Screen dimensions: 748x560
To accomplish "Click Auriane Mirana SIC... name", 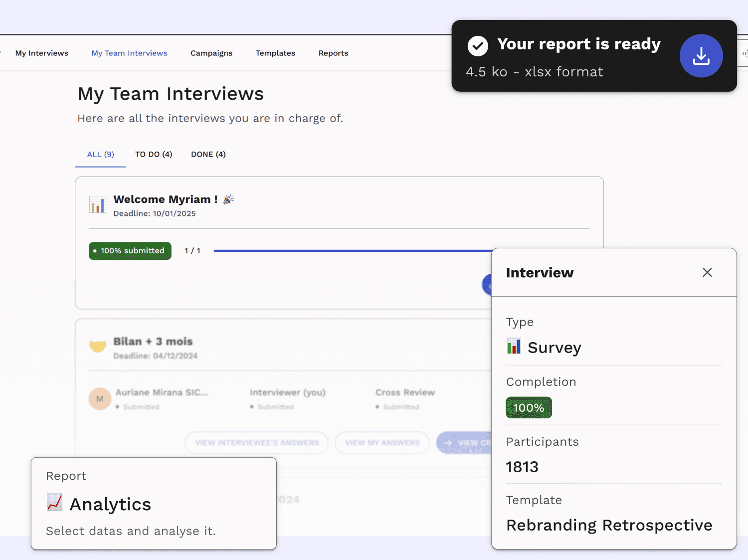I will 162,392.
